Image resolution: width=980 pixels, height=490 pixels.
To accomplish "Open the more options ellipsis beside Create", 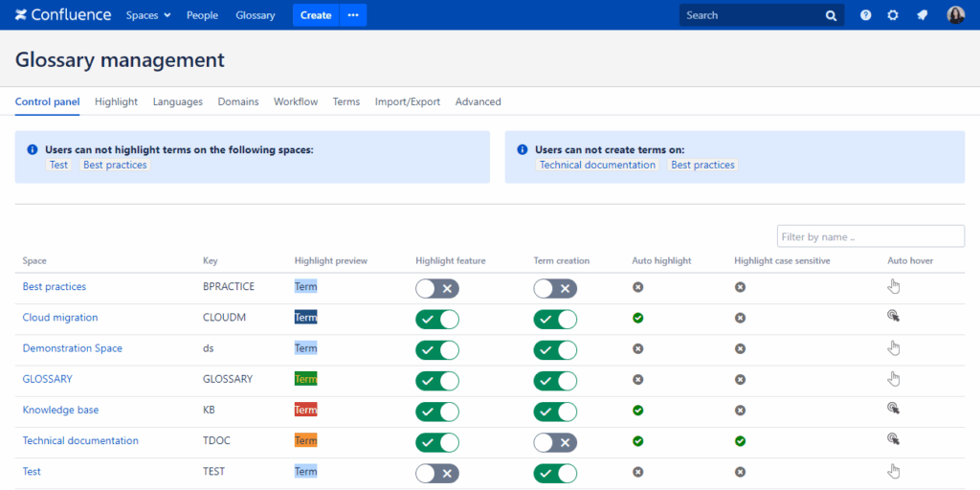I will pyautogui.click(x=353, y=15).
